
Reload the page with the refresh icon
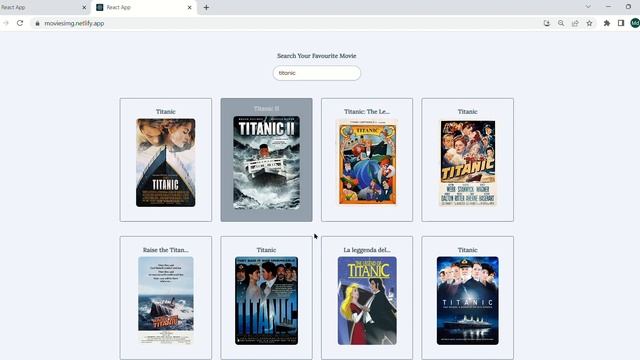pyautogui.click(x=20, y=23)
